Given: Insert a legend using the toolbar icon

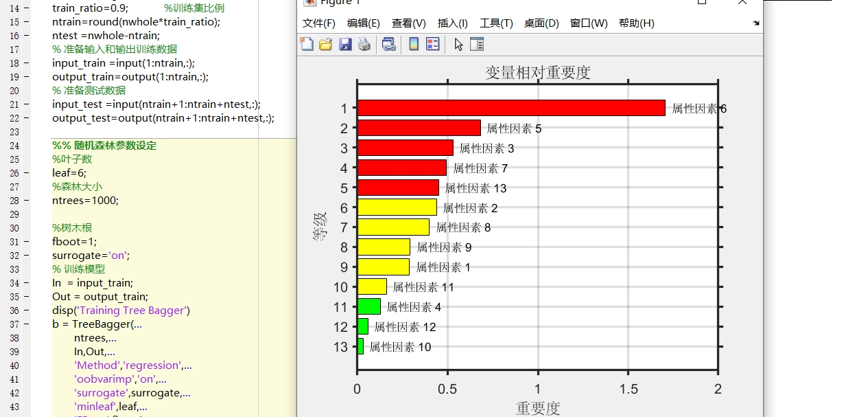Looking at the screenshot, I should 433,45.
